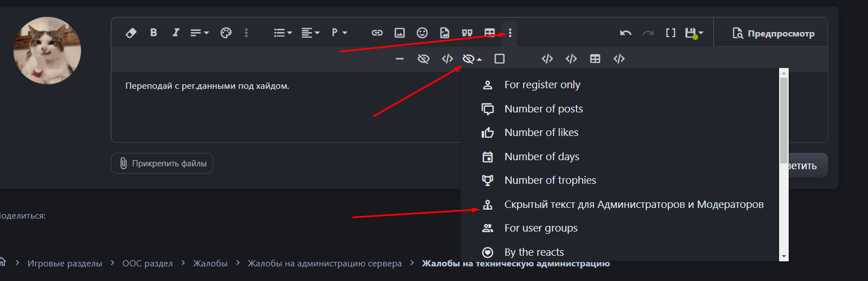The width and height of the screenshot is (868, 281).
Task: Insert a quote block
Action: pyautogui.click(x=467, y=33)
